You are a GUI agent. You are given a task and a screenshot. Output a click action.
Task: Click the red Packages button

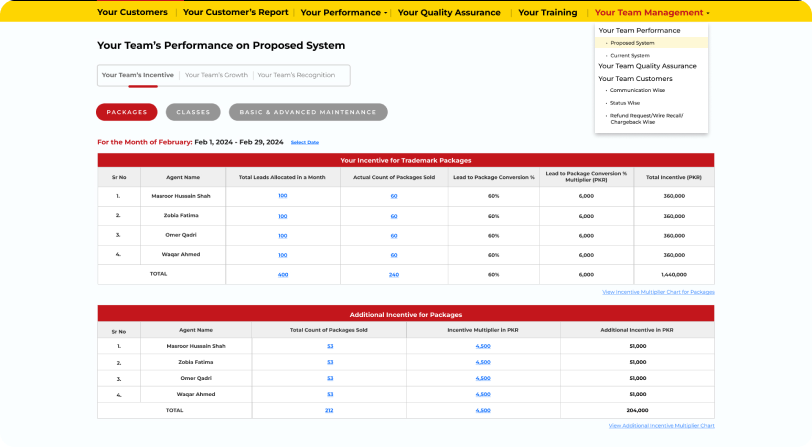pos(127,112)
